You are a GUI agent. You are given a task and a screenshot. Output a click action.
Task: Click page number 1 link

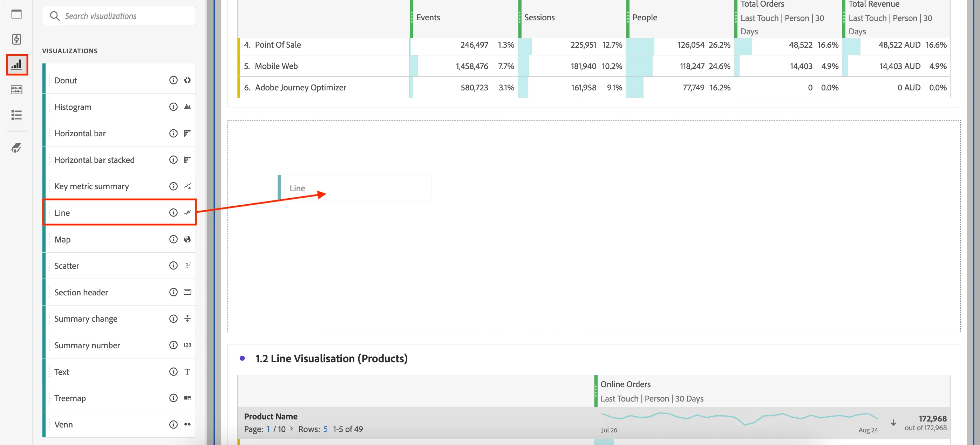coord(268,429)
